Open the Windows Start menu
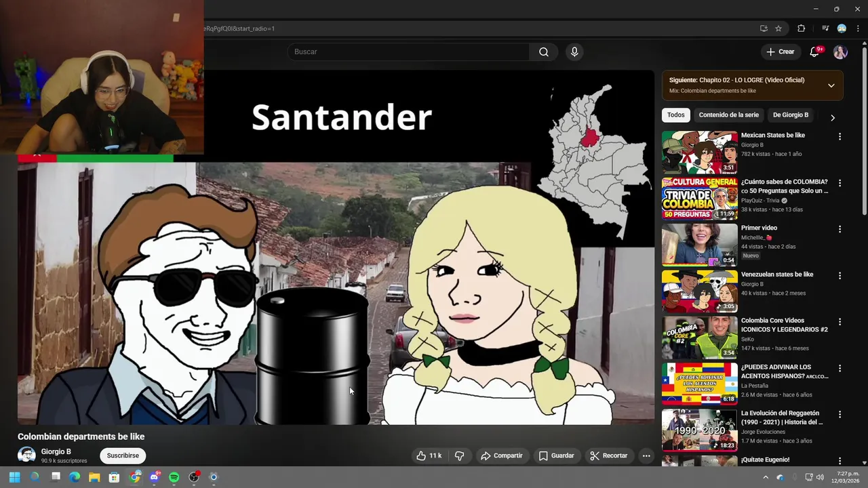The height and width of the screenshot is (488, 868). click(x=14, y=477)
